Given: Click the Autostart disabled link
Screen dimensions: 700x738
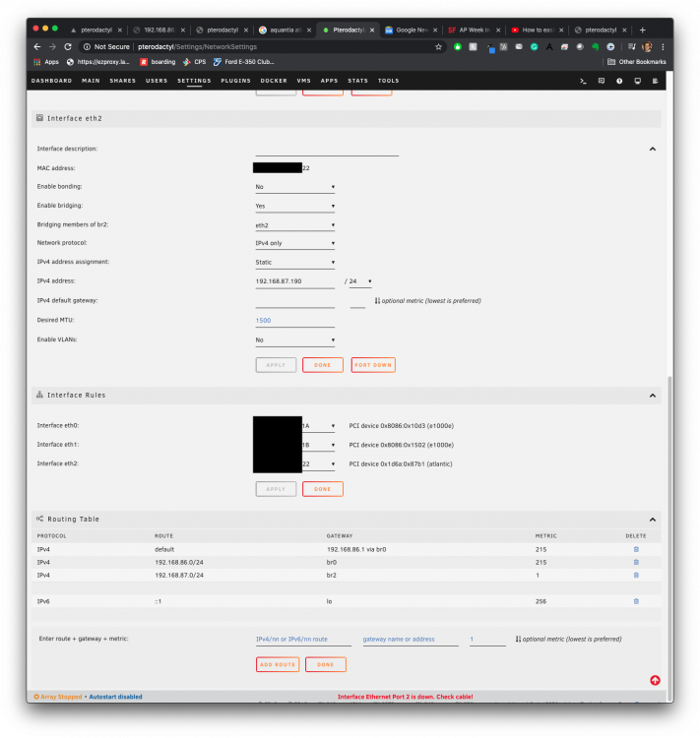Looking at the screenshot, I should [115, 697].
